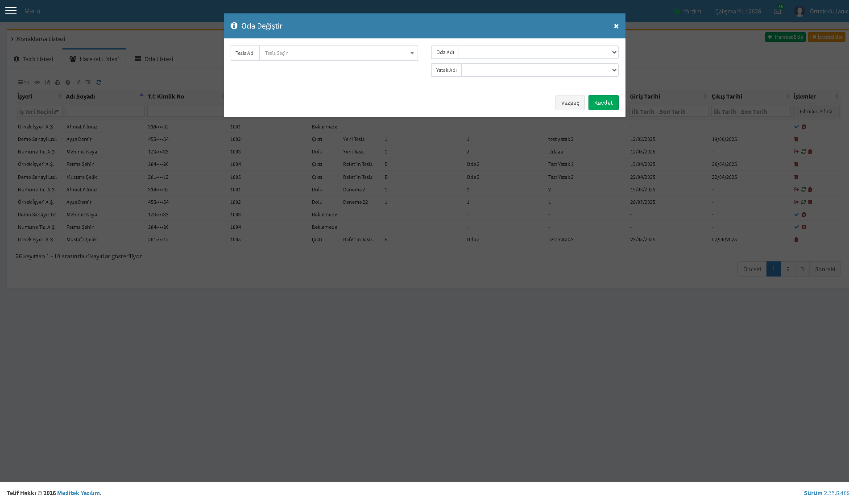
Task: Open the Tesis Seçin dropdown
Action: (339, 53)
